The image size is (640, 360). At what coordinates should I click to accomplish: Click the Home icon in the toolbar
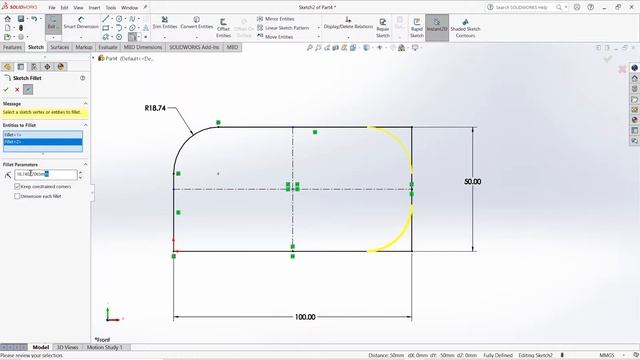pos(7,19)
